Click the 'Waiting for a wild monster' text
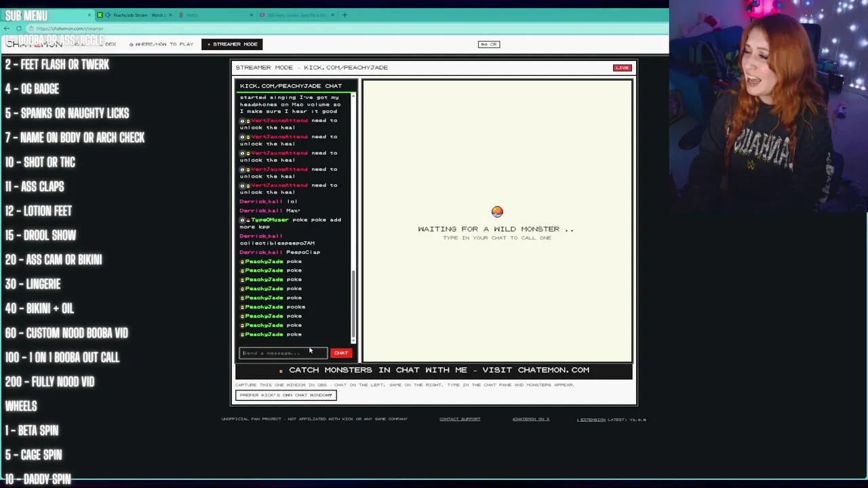Image resolution: width=868 pixels, height=488 pixels. pyautogui.click(x=496, y=229)
